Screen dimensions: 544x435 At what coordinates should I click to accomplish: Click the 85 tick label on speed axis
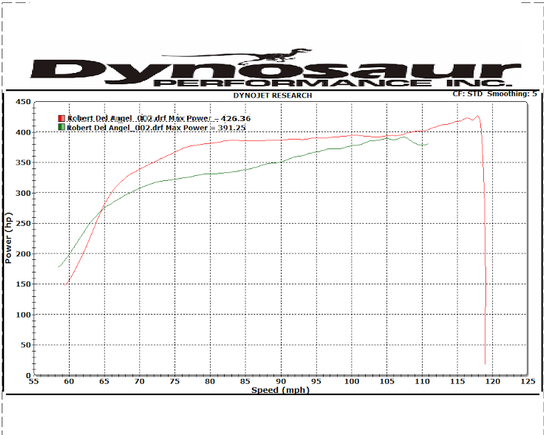245,382
